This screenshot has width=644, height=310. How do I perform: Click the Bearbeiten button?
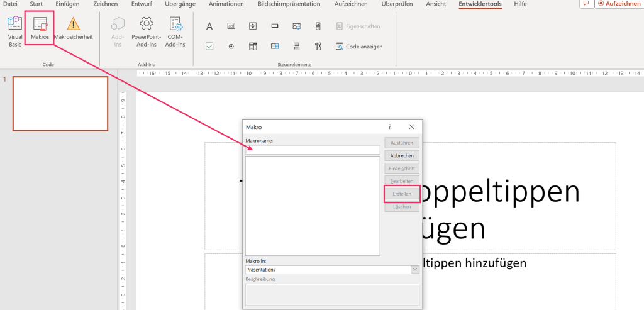coord(402,181)
